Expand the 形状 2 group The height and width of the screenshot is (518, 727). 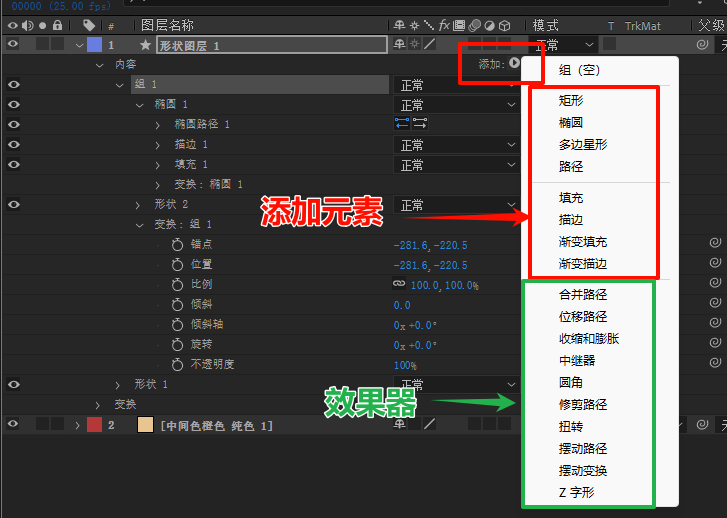pos(138,205)
